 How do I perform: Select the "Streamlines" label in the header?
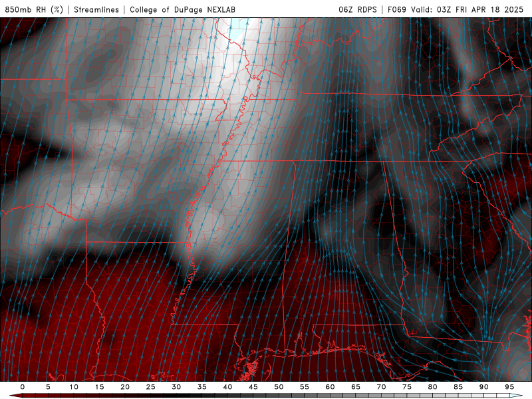click(96, 9)
